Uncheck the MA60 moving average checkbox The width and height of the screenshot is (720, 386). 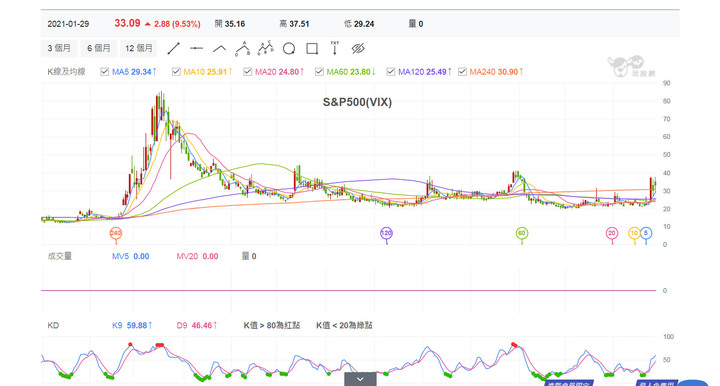[320, 72]
